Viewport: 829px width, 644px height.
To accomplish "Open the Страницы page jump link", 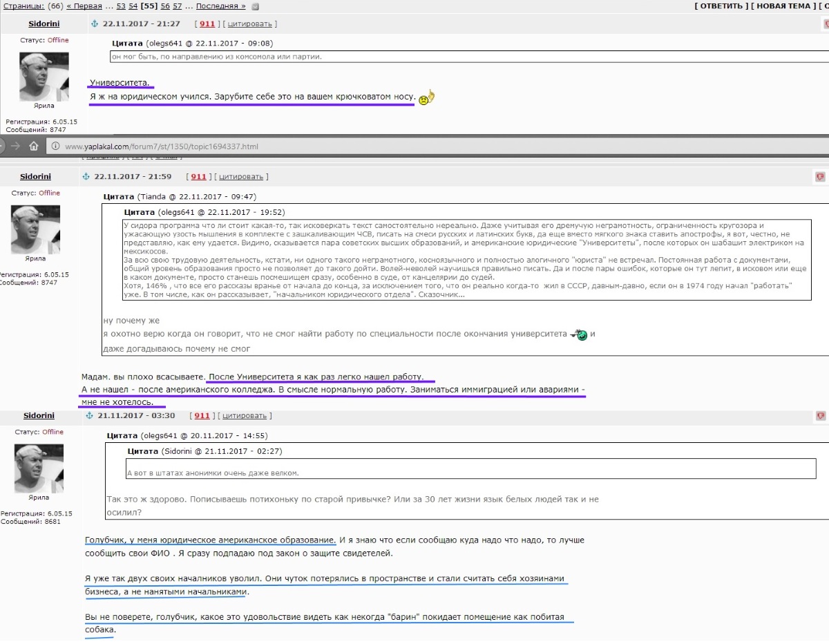I will [x=22, y=6].
